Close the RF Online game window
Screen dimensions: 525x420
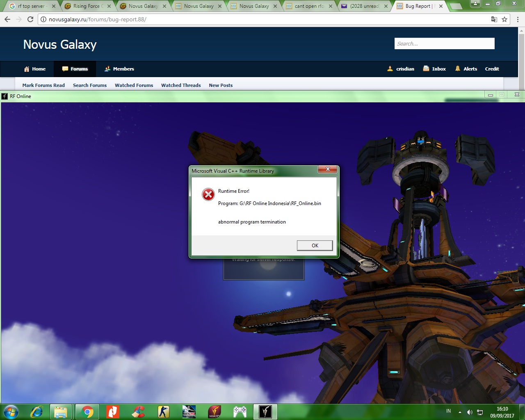point(517,95)
